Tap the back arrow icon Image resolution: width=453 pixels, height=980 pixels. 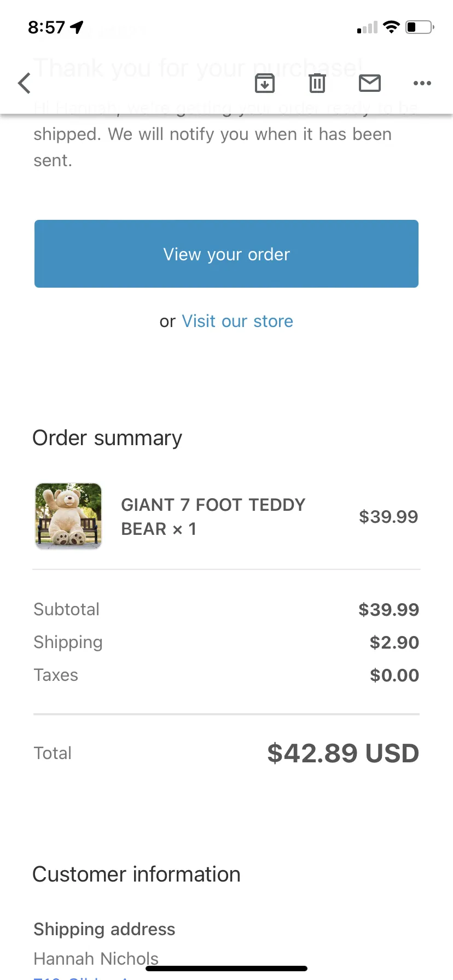coord(24,83)
